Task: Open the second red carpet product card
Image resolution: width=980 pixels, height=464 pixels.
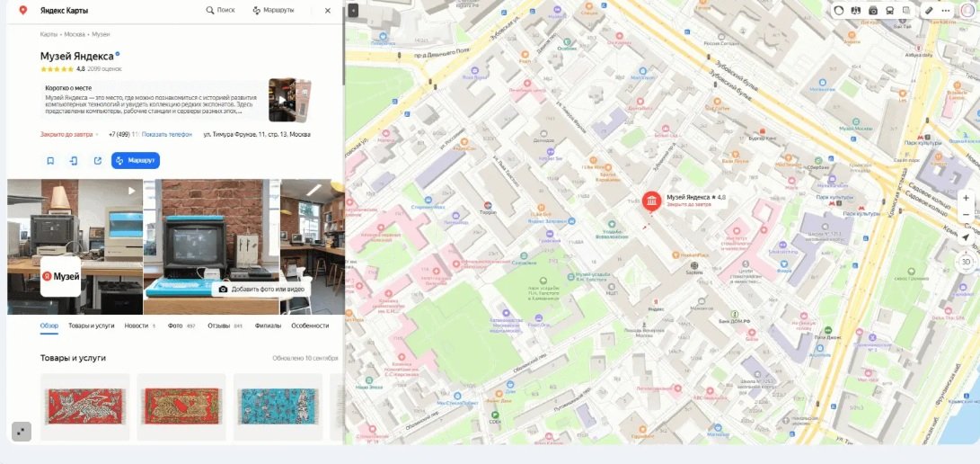Action: tap(181, 406)
